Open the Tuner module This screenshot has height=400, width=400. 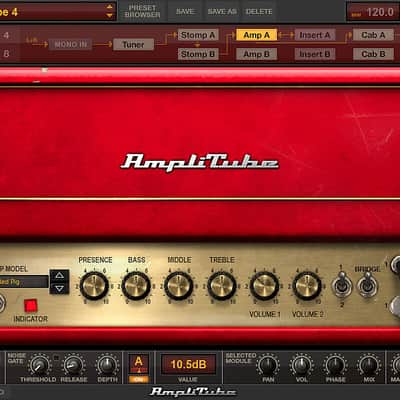click(x=133, y=44)
